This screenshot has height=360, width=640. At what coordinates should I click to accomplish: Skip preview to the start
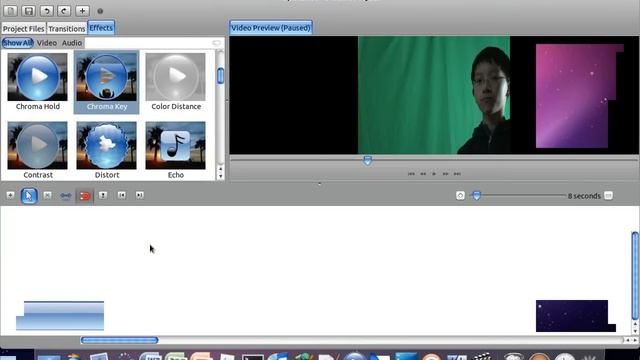tap(411, 174)
